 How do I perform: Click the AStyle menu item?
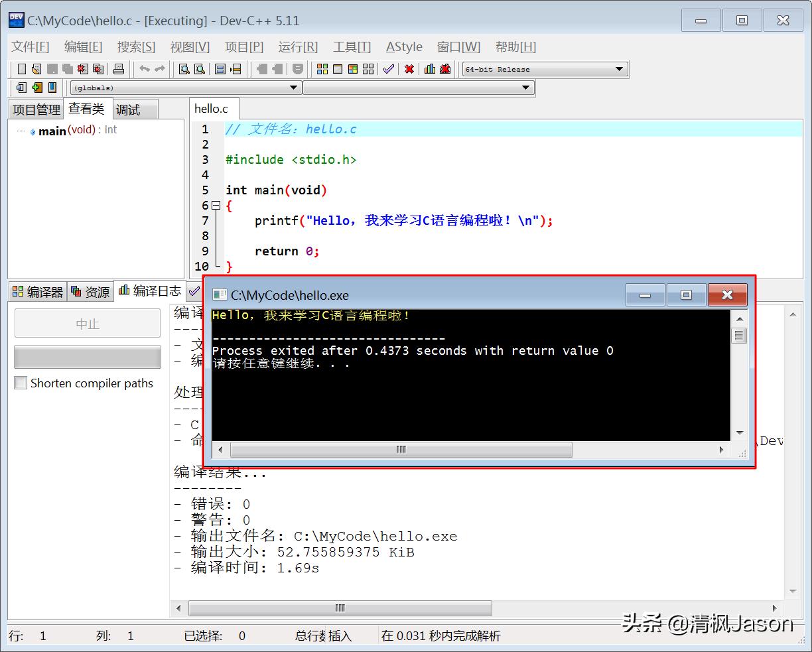(404, 46)
